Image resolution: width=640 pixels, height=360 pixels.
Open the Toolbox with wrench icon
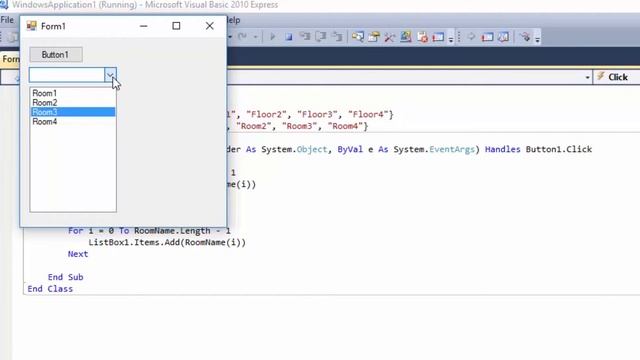pos(389,37)
